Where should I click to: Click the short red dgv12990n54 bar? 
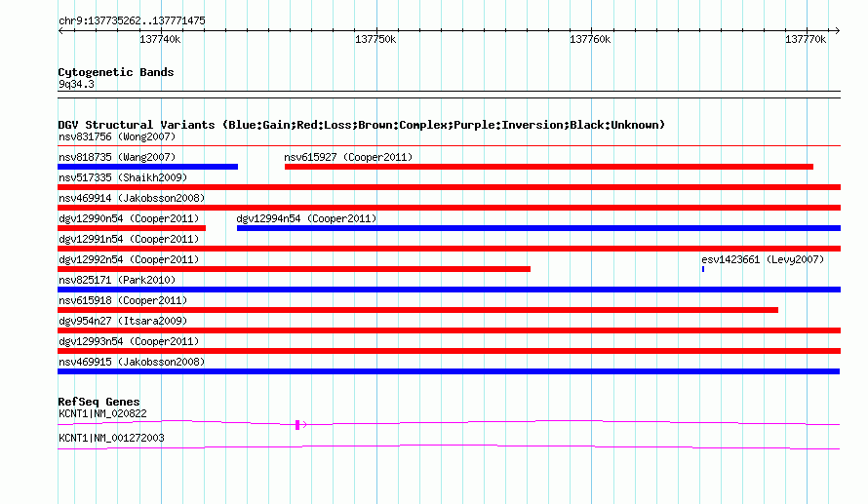[x=132, y=228]
